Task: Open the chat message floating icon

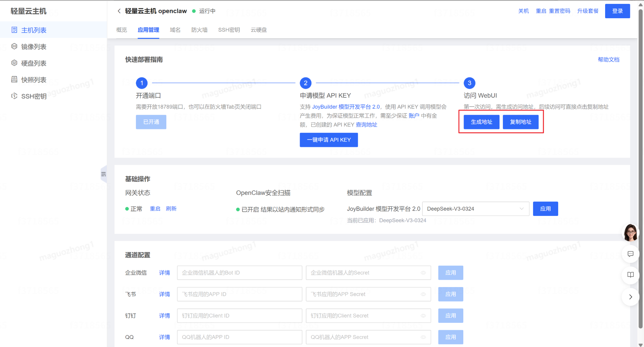Action: coord(630,254)
